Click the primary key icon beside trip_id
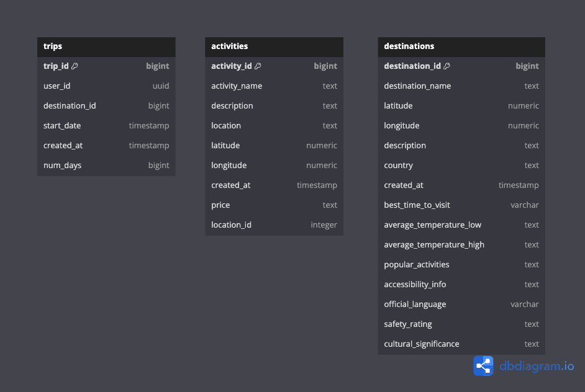Screen dimensions: 585x392 click(75, 66)
